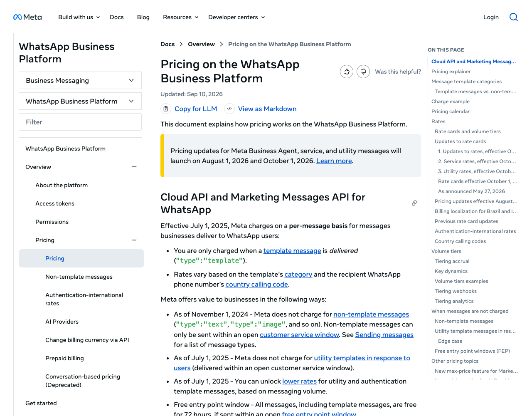The height and width of the screenshot is (416, 532).
Task: Open the Resources dropdown menu
Action: pyautogui.click(x=181, y=17)
